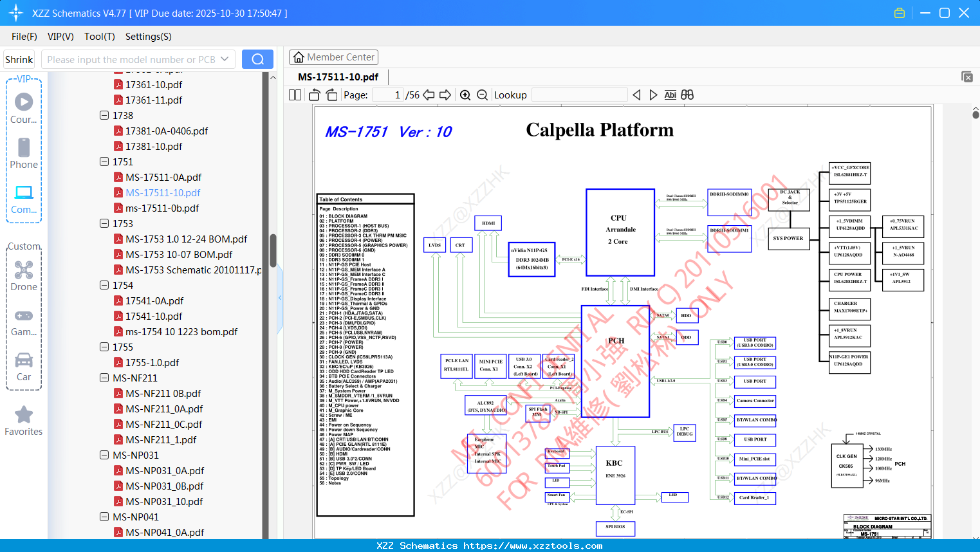
Task: Open MS-1753 1.0 12-24 BOM.pdf
Action: coord(187,239)
